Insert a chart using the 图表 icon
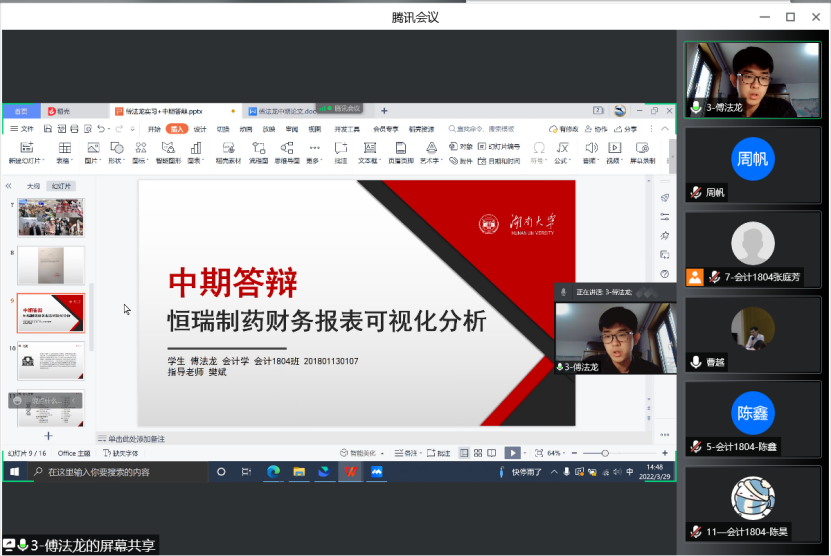831x556 pixels. 196,148
